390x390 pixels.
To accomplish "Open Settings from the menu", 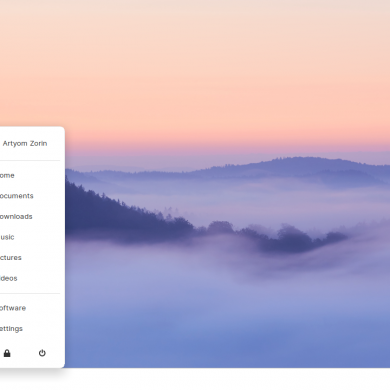I will tap(11, 329).
